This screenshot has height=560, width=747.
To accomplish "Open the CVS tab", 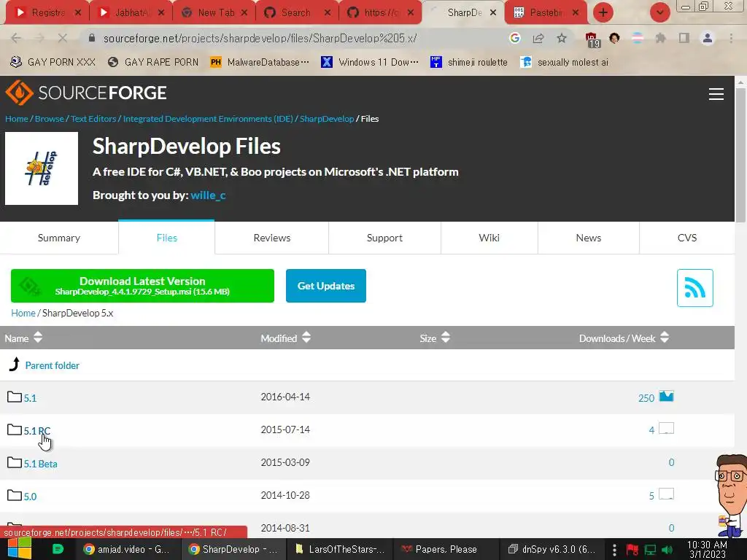I will 687,238.
